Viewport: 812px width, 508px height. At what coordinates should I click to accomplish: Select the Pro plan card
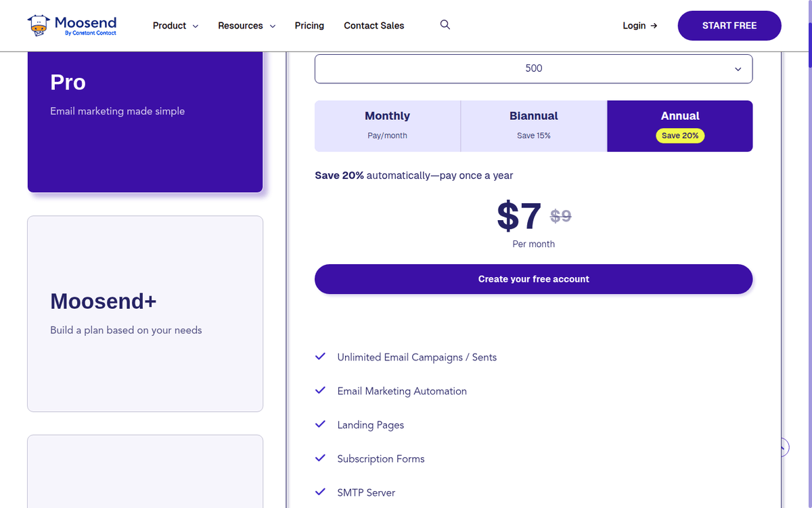pos(145,122)
